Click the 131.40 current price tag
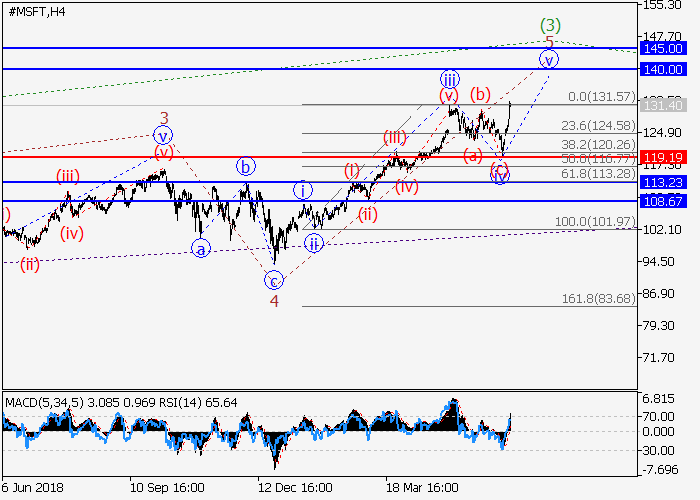The image size is (700, 500). pyautogui.click(x=663, y=105)
